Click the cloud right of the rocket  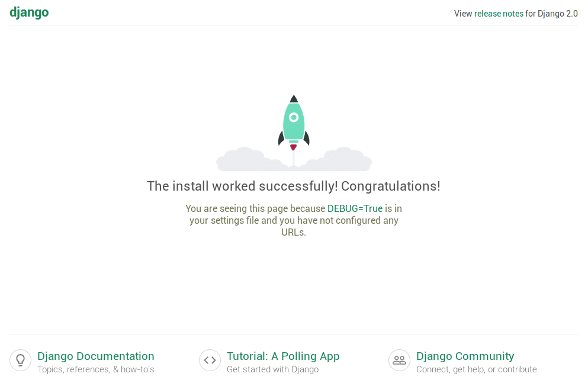(346, 160)
